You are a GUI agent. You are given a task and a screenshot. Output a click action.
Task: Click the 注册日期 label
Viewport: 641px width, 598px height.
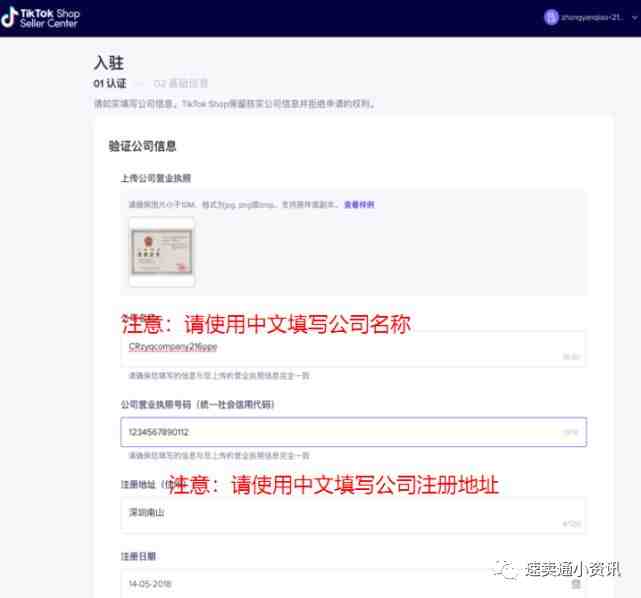point(138,556)
